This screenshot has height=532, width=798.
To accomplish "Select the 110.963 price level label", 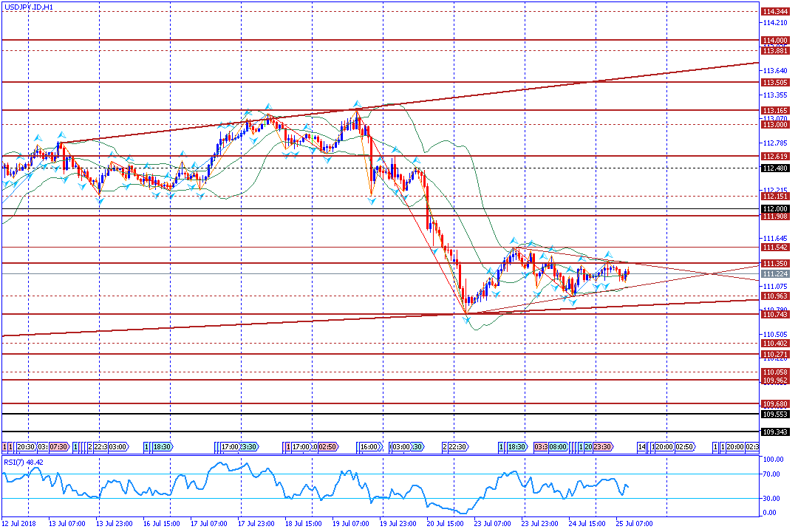I will coord(774,296).
